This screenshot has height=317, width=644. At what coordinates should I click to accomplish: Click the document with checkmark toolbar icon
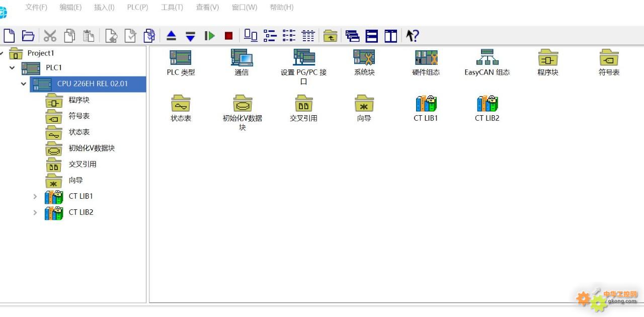click(130, 36)
